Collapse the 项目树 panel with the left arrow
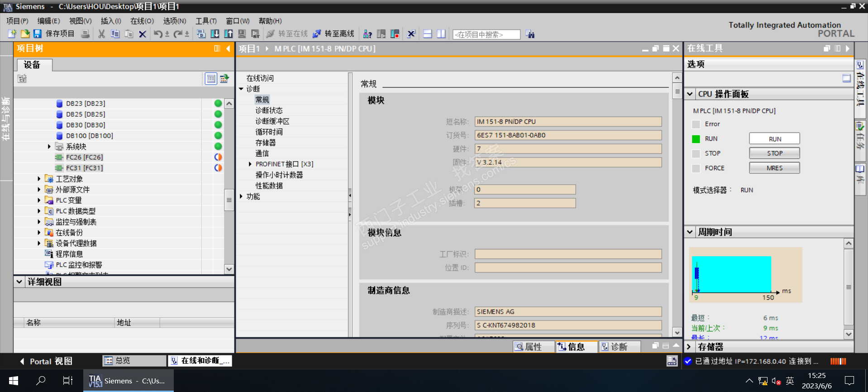 pos(228,48)
